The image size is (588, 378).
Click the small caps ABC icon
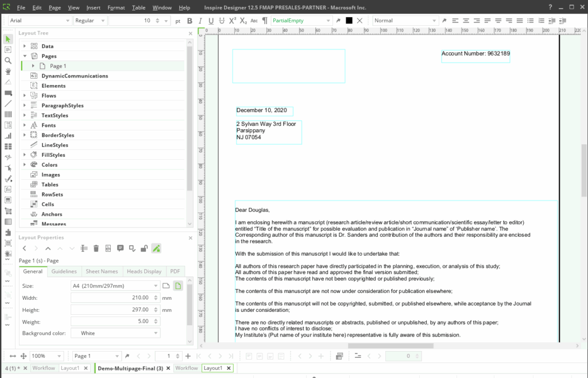click(254, 21)
